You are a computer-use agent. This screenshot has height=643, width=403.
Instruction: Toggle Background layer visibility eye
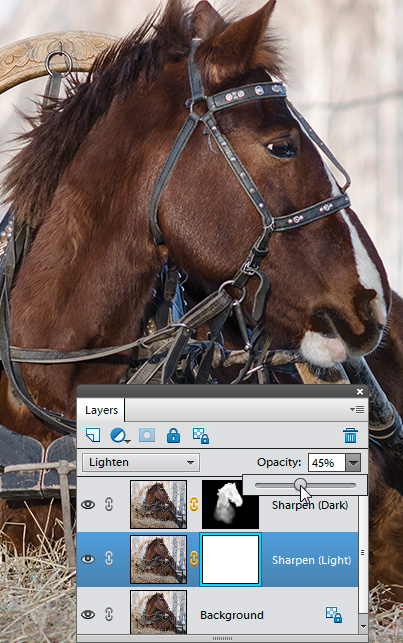(x=88, y=614)
